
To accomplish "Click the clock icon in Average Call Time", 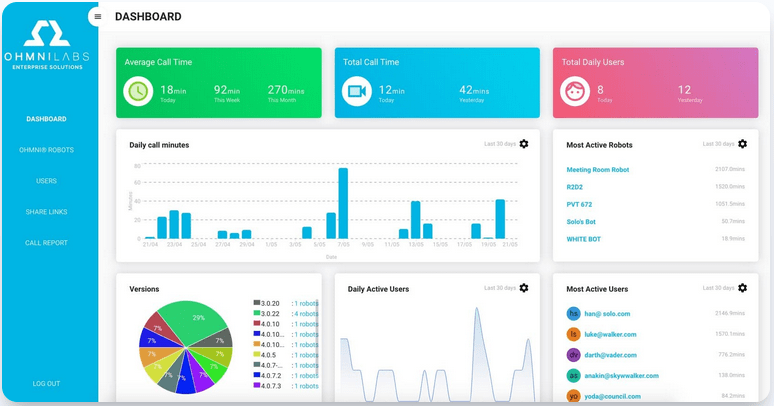I will [138, 91].
